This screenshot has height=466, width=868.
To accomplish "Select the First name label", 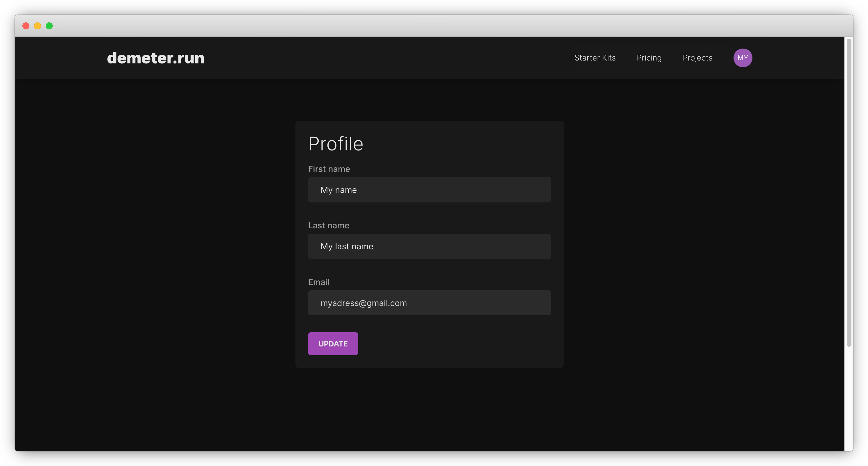I will (329, 169).
